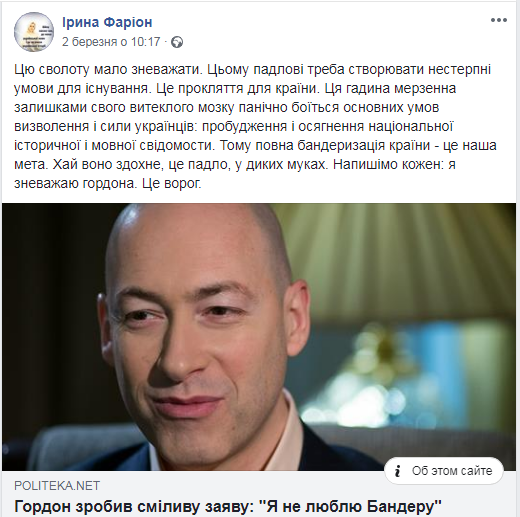This screenshot has height=517, width=520.
Task: Open the POLITEKA.NET source domain label
Action: 57,486
